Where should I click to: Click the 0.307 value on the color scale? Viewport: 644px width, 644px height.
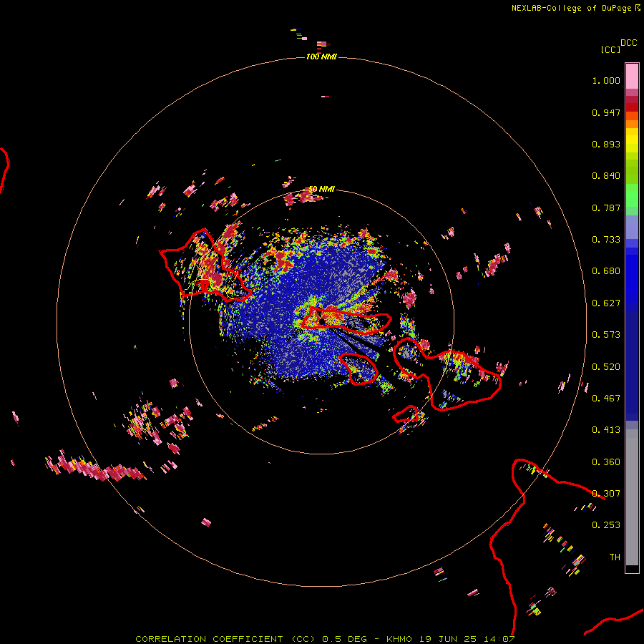click(x=606, y=494)
